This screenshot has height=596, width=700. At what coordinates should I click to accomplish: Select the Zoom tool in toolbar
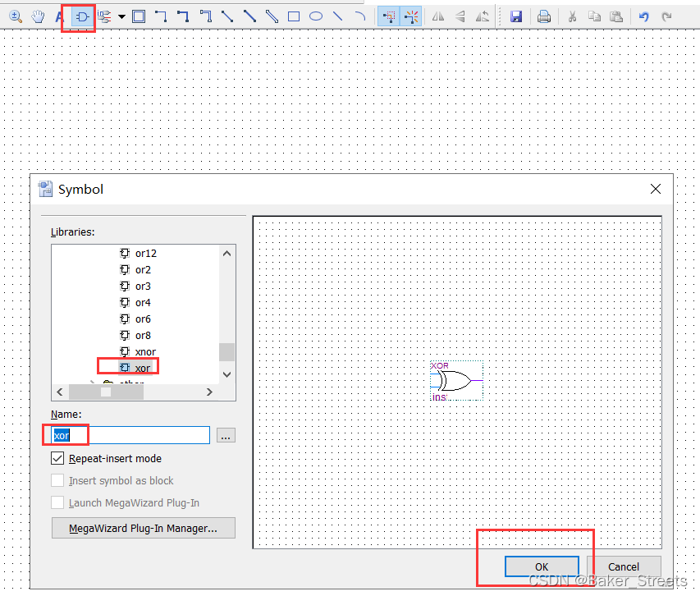click(x=16, y=17)
